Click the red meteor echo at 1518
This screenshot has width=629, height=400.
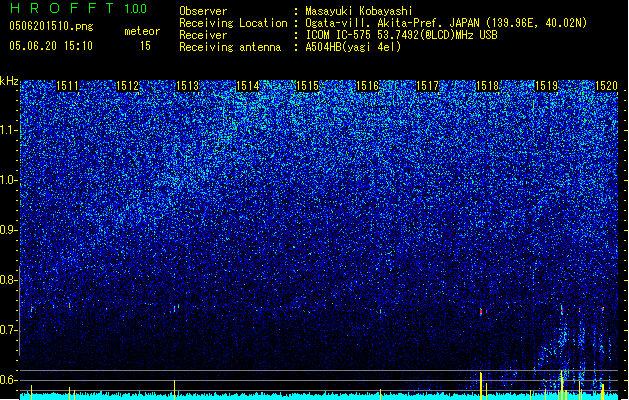(481, 311)
